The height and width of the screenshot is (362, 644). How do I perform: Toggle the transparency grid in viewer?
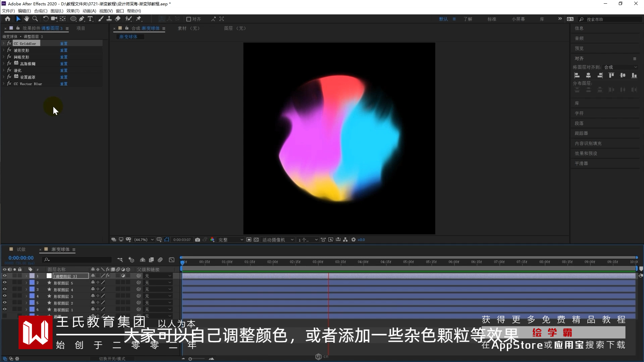click(x=256, y=240)
